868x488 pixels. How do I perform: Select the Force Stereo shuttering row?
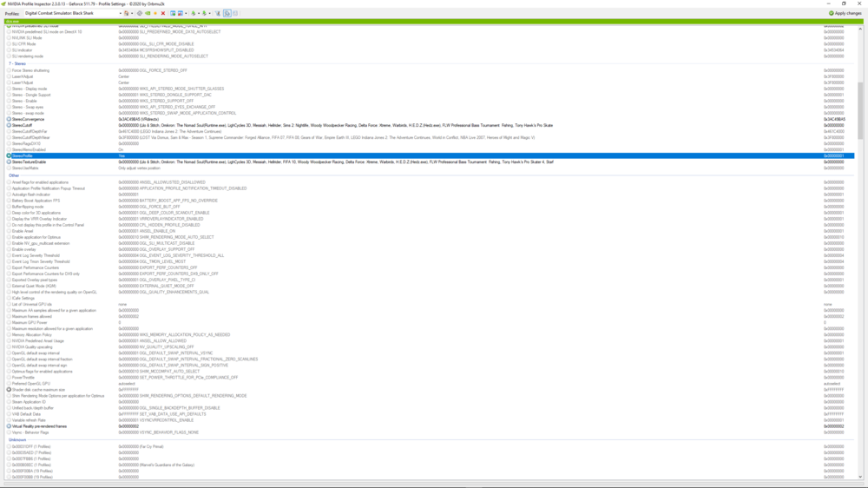pos(429,70)
